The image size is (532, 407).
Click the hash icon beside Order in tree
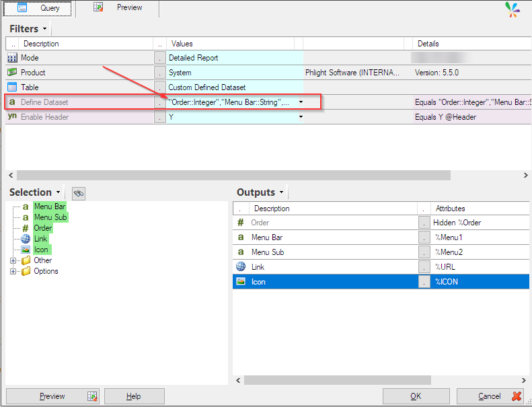[x=26, y=228]
